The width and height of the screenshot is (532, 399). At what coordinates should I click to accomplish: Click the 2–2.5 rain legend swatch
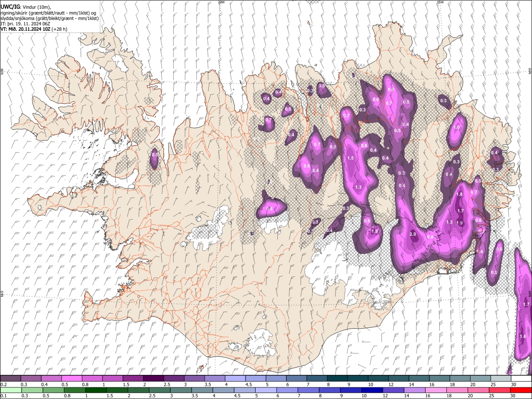(x=138, y=390)
